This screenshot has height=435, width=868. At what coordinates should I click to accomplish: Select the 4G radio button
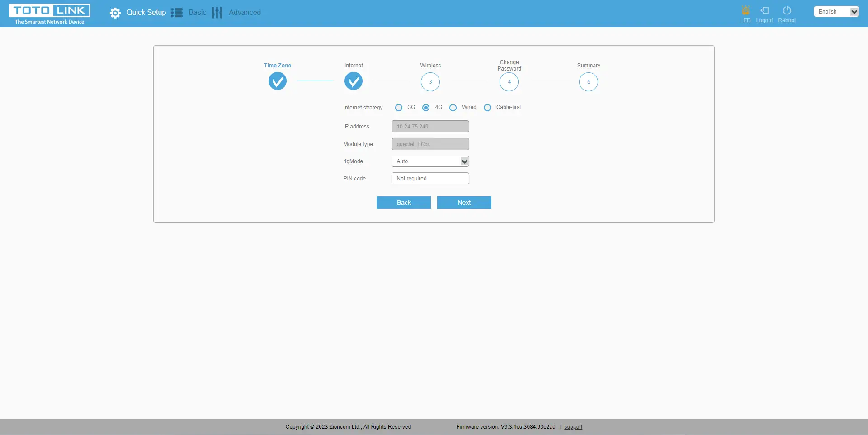point(426,108)
